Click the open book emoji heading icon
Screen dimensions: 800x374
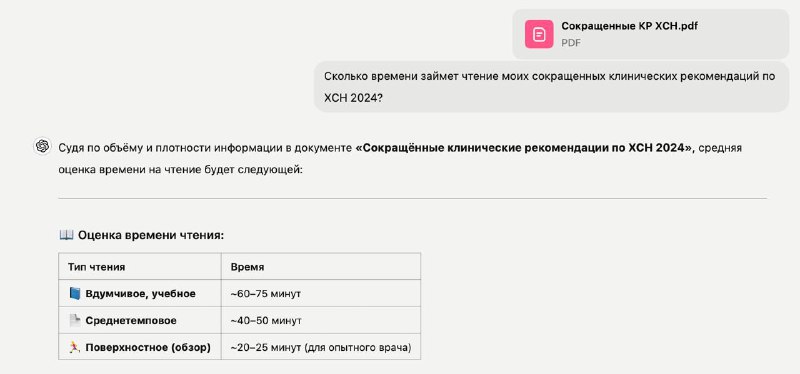66,235
